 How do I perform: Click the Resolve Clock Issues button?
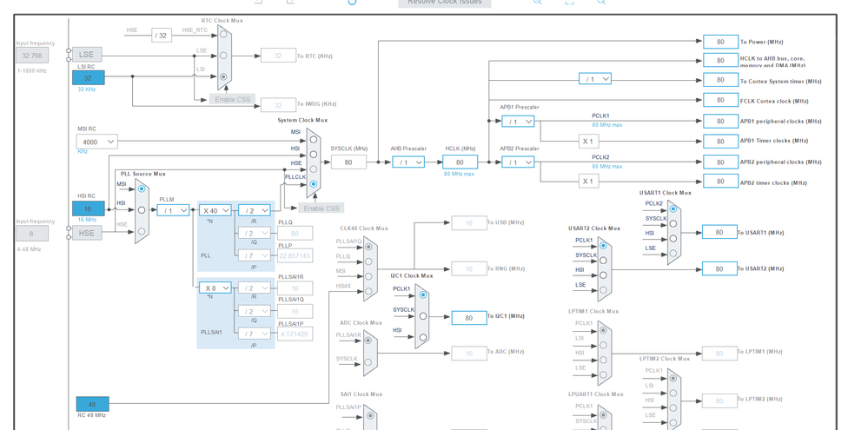(445, 3)
